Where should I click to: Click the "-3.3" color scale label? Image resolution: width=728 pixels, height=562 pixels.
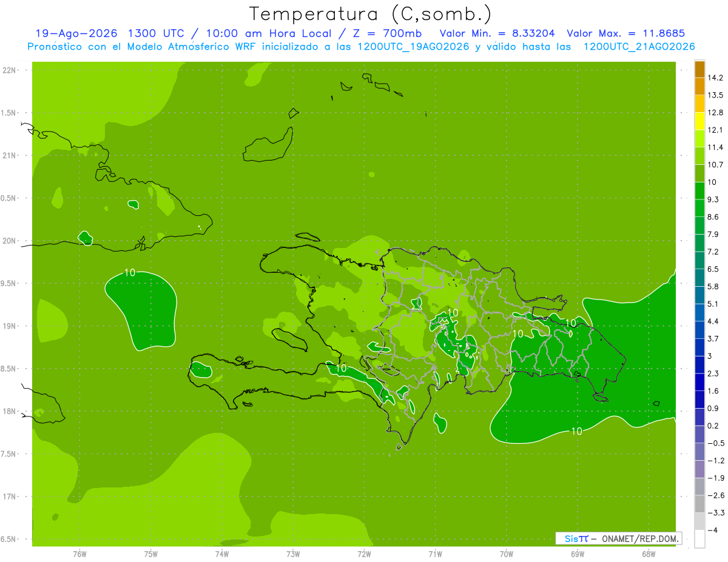point(715,513)
